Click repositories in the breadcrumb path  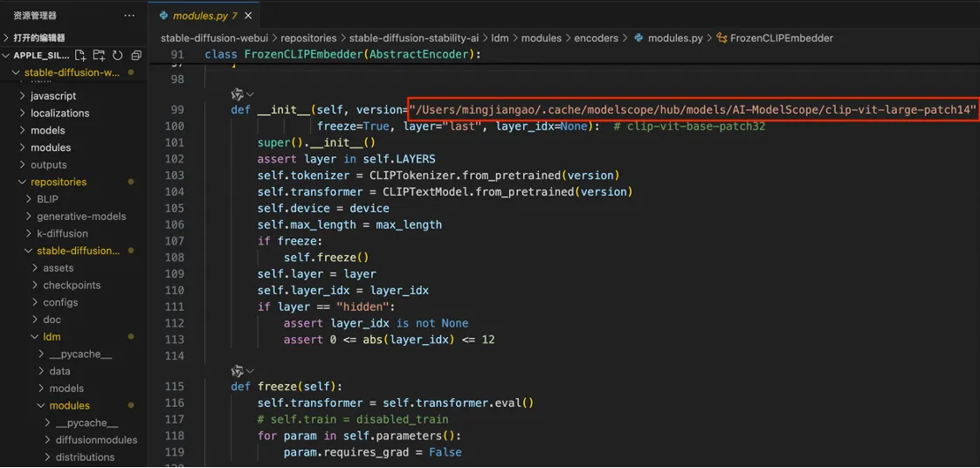pos(308,38)
